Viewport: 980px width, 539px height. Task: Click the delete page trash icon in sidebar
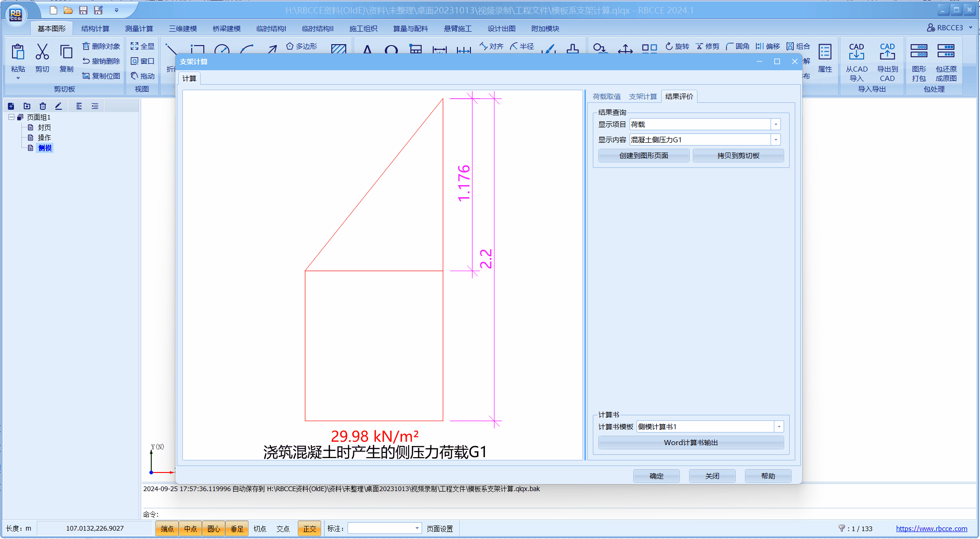tap(43, 106)
